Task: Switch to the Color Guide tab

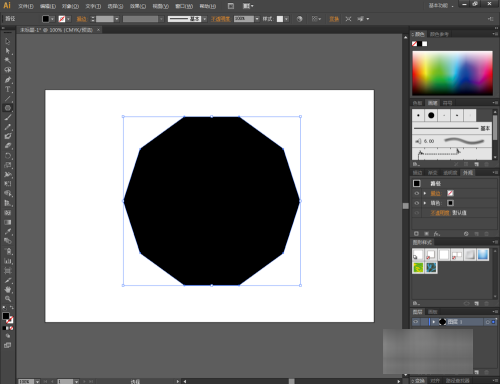Action: coord(439,34)
